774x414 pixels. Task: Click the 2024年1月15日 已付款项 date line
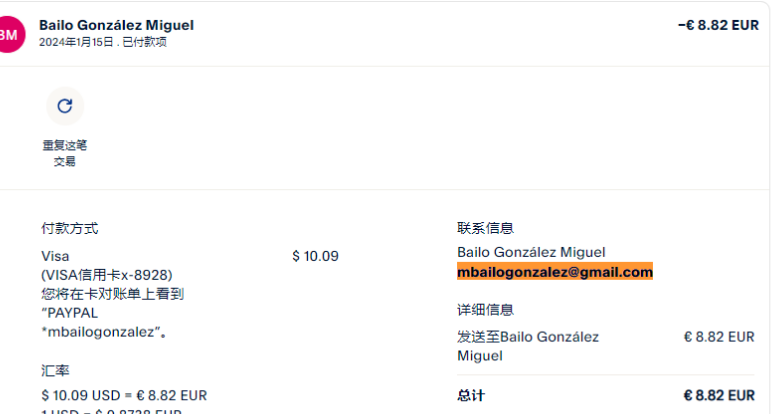[x=102, y=42]
